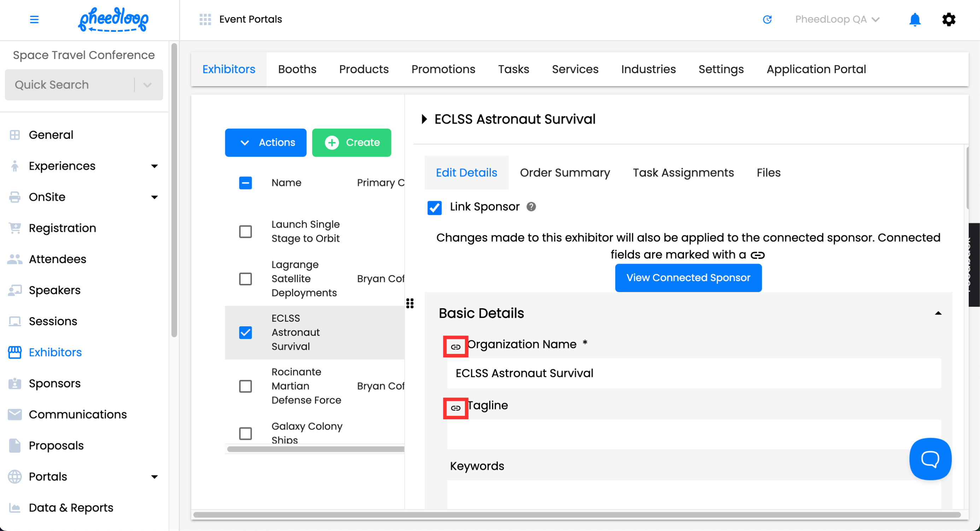Switch to the Promotions tab
The width and height of the screenshot is (980, 531).
[x=443, y=69]
